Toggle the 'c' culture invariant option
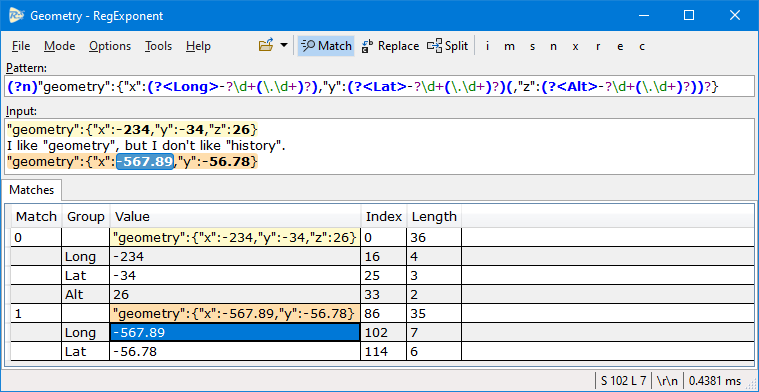Viewport: 759px width, 392px height. (642, 46)
